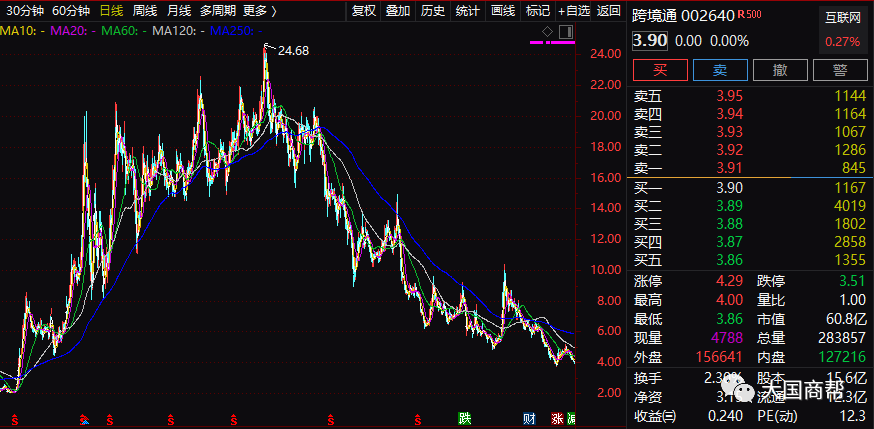Click the red 涨 event marker

tap(556, 418)
